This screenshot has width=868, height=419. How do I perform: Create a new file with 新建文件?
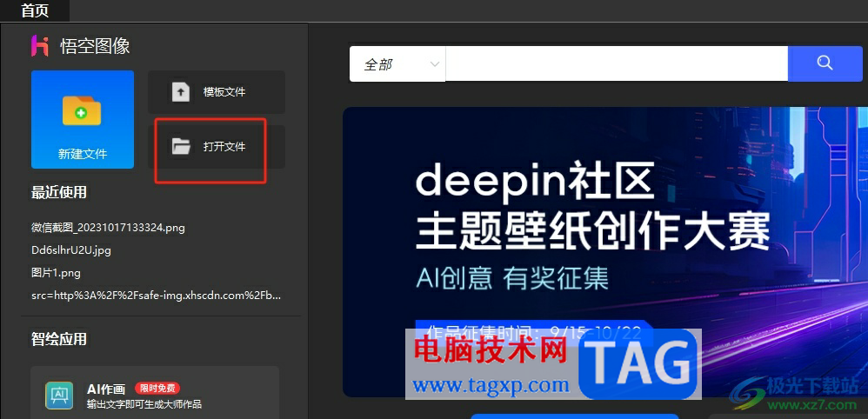[83, 119]
